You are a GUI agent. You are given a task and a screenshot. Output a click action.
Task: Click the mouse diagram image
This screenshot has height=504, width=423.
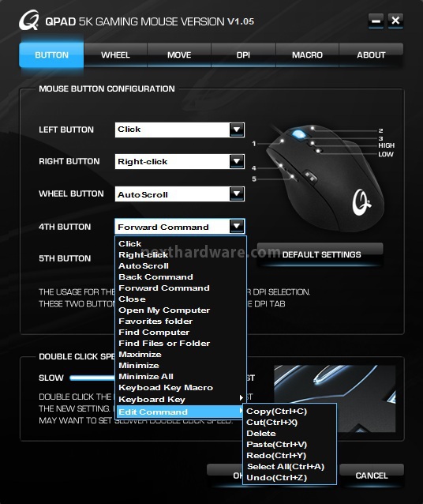324,179
